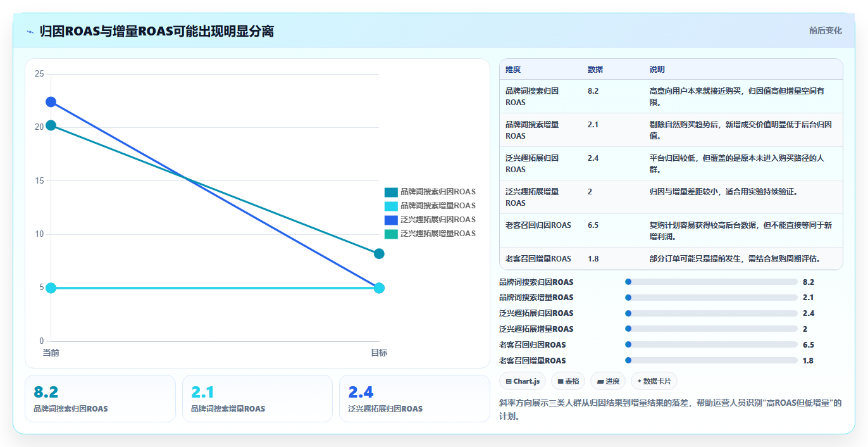This screenshot has width=868, height=447.
Task: Click the teal data point near 20 at 当前
Action: [51, 125]
